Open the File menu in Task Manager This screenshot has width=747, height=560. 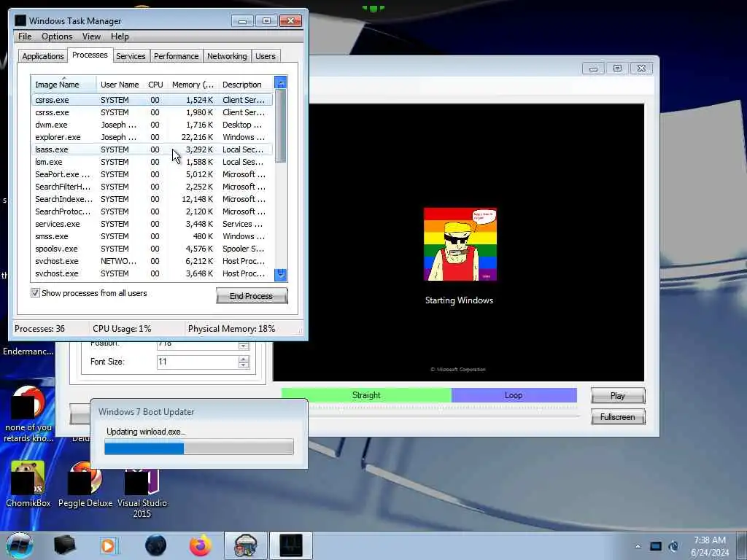tap(25, 36)
